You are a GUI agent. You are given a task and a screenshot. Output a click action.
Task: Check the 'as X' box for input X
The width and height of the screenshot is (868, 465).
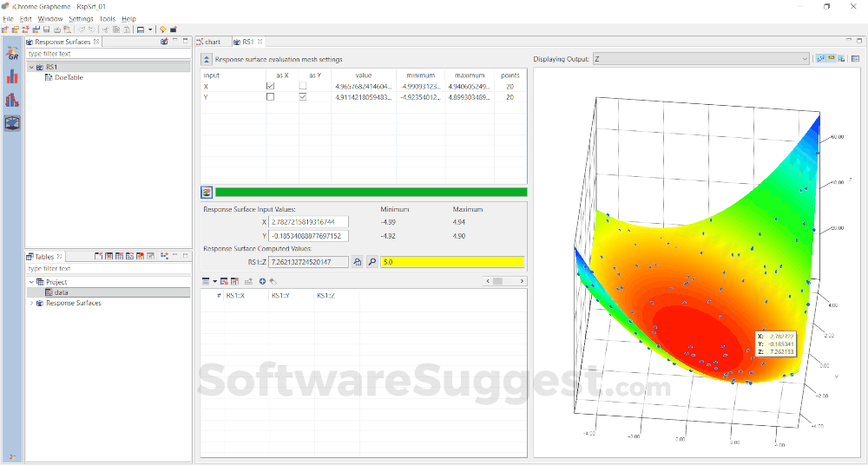point(270,87)
